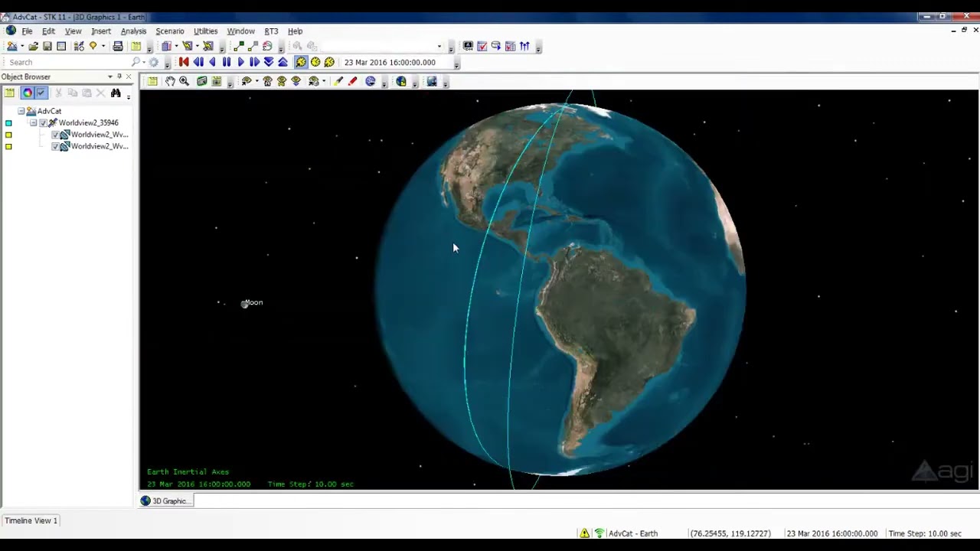Toggle the color wheel button in Object Browser

coord(27,93)
